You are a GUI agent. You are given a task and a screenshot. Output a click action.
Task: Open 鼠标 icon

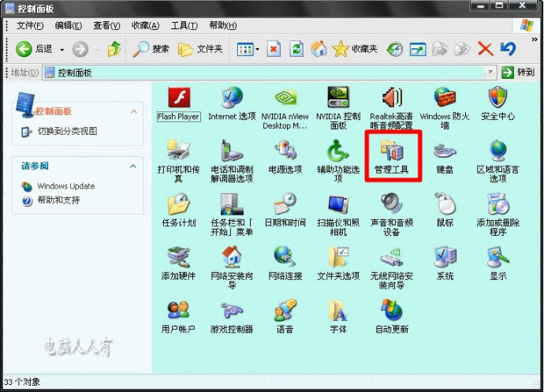[445, 210]
